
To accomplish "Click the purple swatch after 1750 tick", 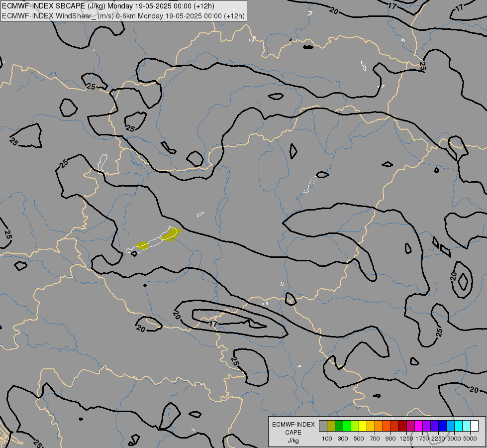I will pos(427,426).
